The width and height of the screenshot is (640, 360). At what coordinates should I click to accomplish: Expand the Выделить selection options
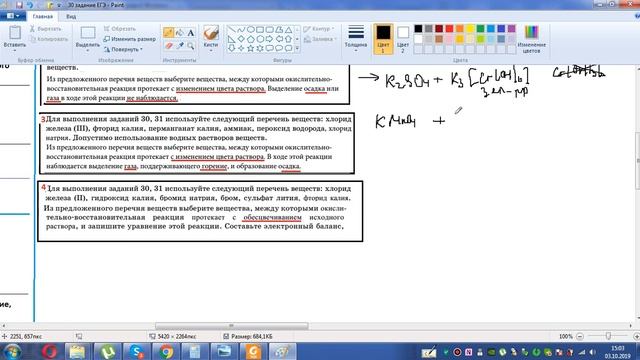point(88,50)
